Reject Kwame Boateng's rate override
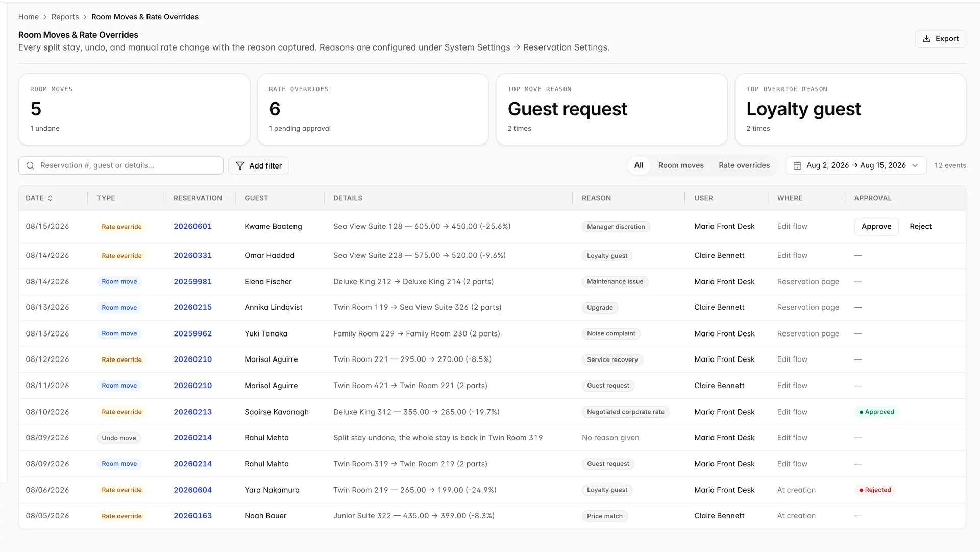The height and width of the screenshot is (552, 980). pos(920,226)
